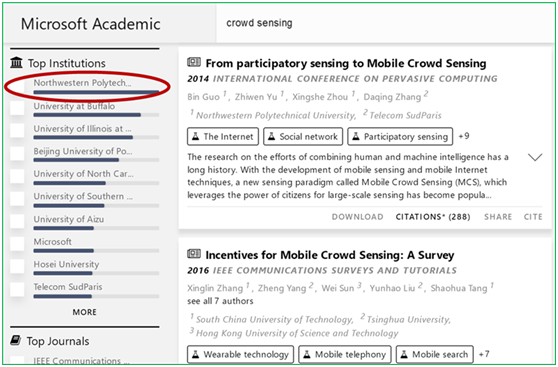Select the Telecom SudParis checkbox
Screen dimensions: 558x367
pos(17,289)
